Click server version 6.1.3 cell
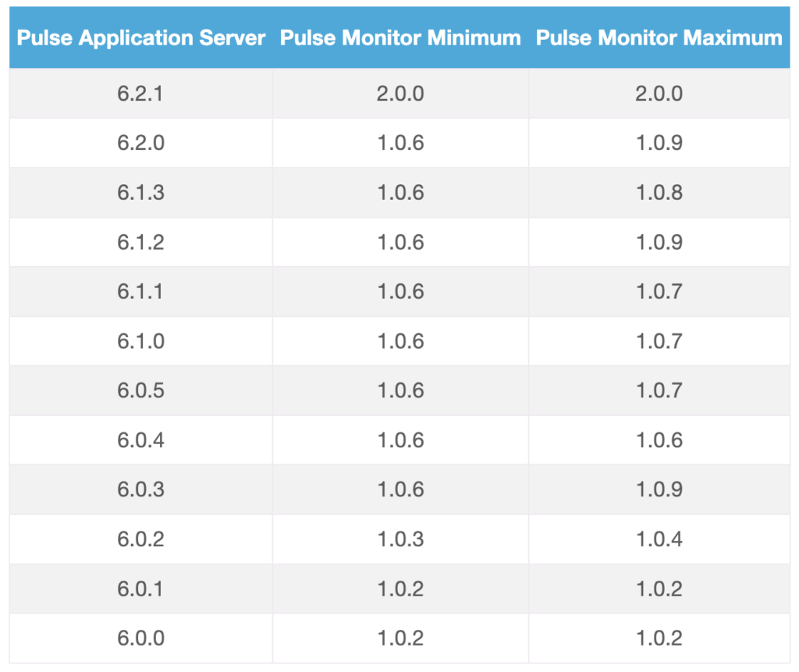799x672 pixels. click(141, 193)
